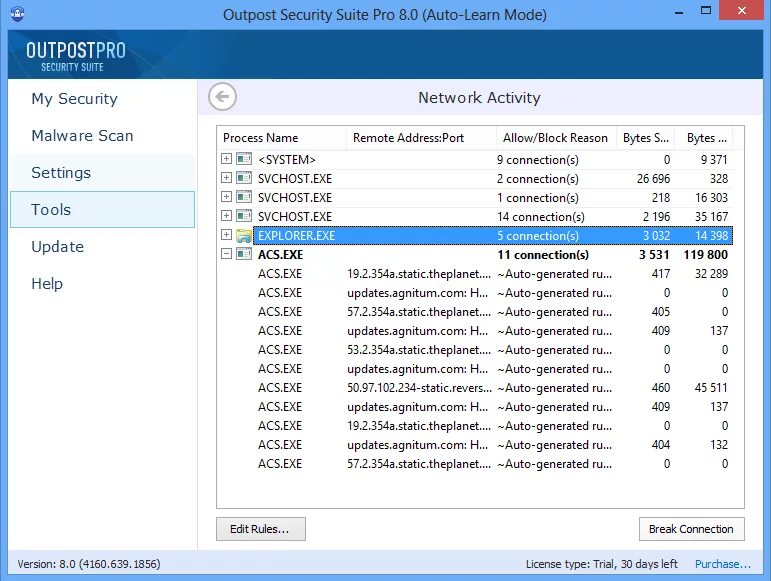Click the 16 303 bytes value

(711, 198)
